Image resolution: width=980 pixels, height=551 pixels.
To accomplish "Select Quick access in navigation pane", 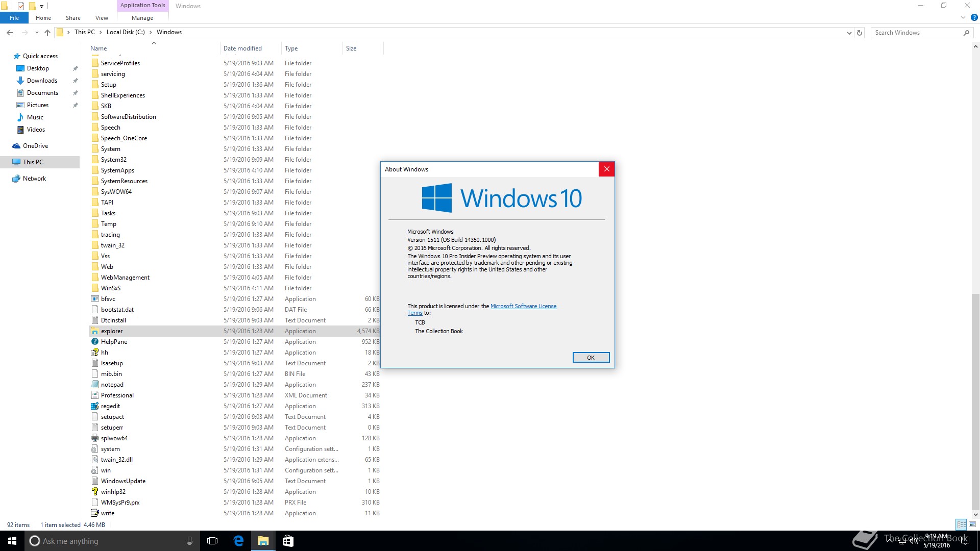I will coord(40,56).
